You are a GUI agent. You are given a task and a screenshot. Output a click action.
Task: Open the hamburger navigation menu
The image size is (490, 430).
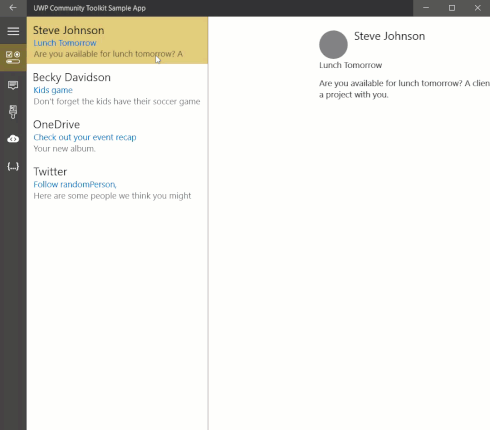point(13,31)
